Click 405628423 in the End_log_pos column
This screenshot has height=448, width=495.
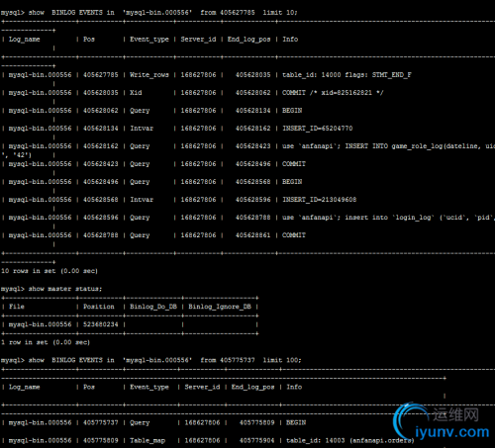[x=252, y=146]
